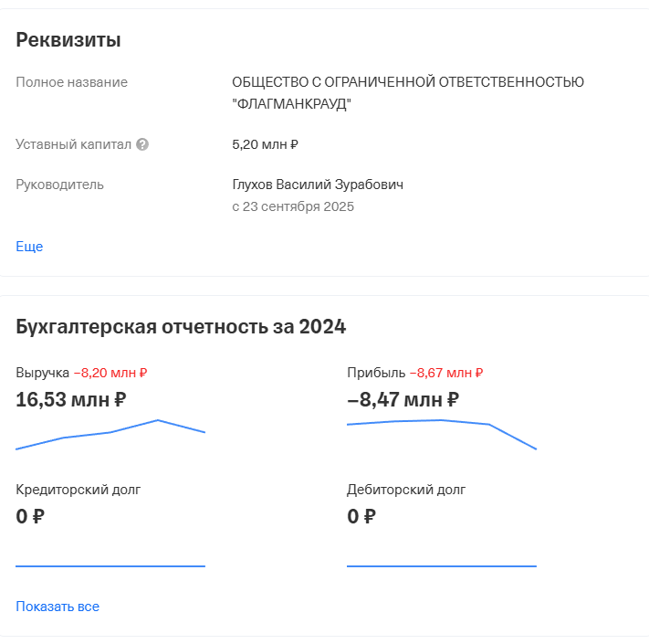Click the Кредиторский долг label

pyautogui.click(x=79, y=490)
